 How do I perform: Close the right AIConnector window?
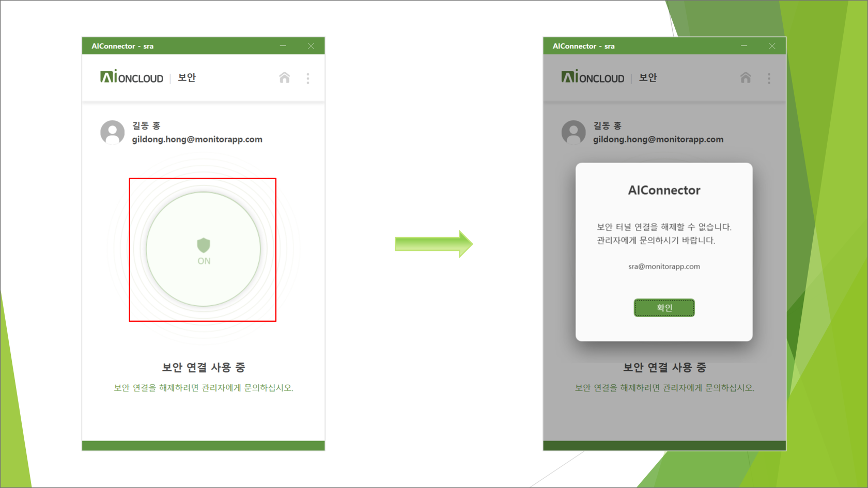[x=772, y=46]
